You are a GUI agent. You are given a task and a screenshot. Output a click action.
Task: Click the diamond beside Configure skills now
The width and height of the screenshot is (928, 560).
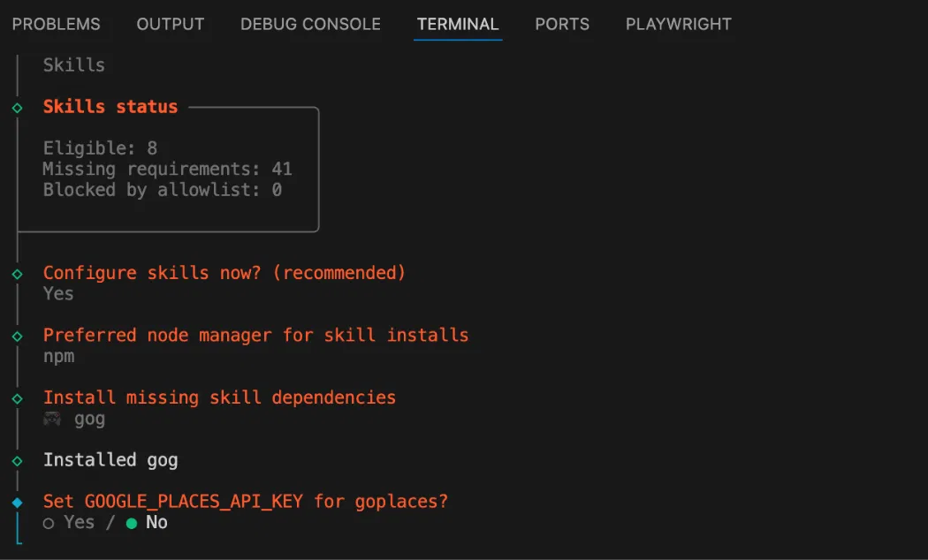pyautogui.click(x=17, y=274)
